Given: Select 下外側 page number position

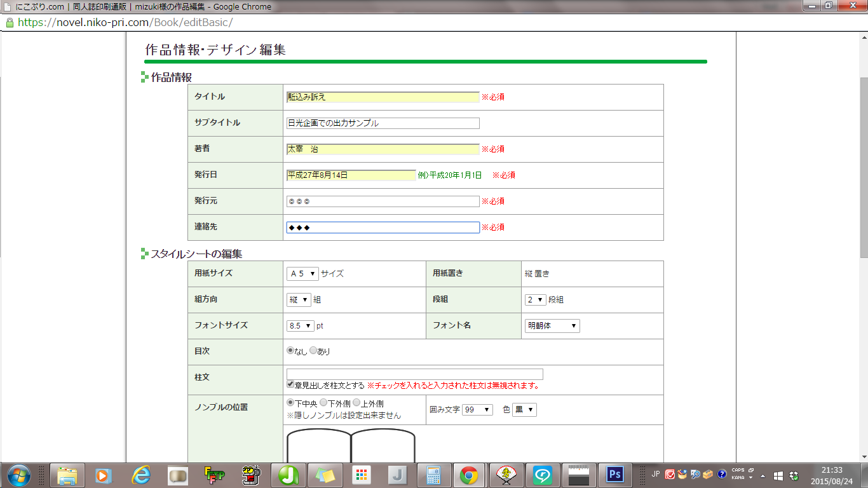Looking at the screenshot, I should 323,402.
